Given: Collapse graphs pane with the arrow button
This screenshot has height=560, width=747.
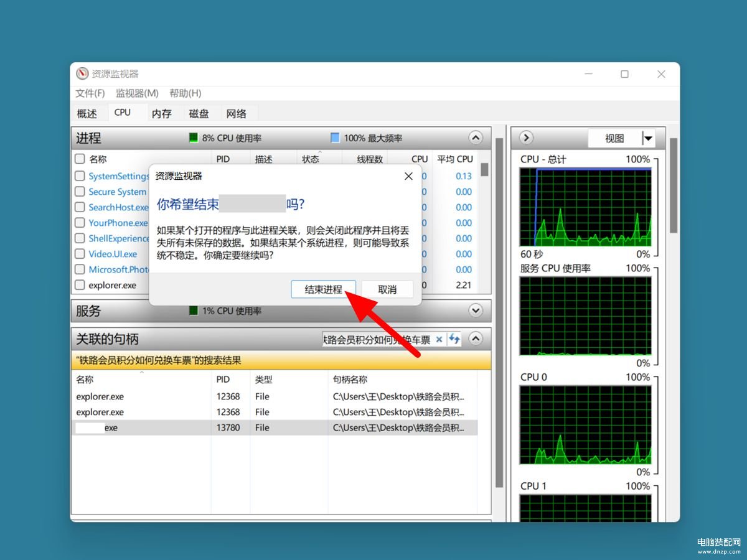Looking at the screenshot, I should [526, 138].
